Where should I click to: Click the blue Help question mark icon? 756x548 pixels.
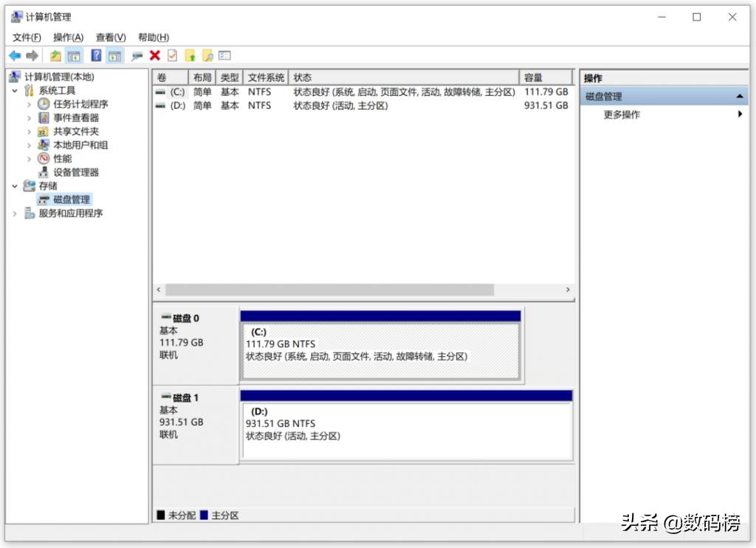pyautogui.click(x=96, y=55)
